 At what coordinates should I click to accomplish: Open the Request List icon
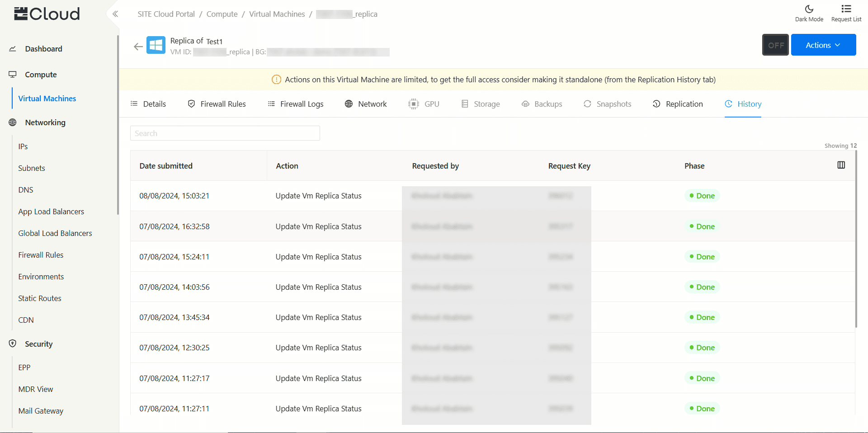point(846,9)
